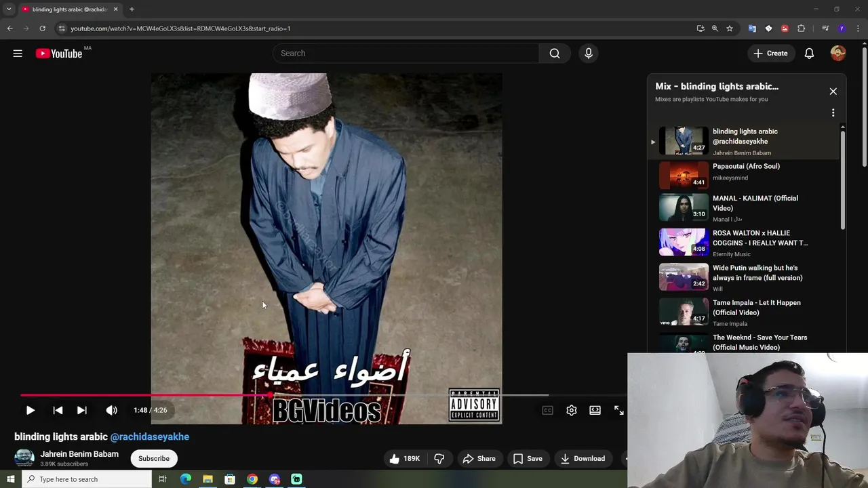This screenshot has width=868, height=488.
Task: Open Chrome profile Y avatar
Action: (842, 28)
